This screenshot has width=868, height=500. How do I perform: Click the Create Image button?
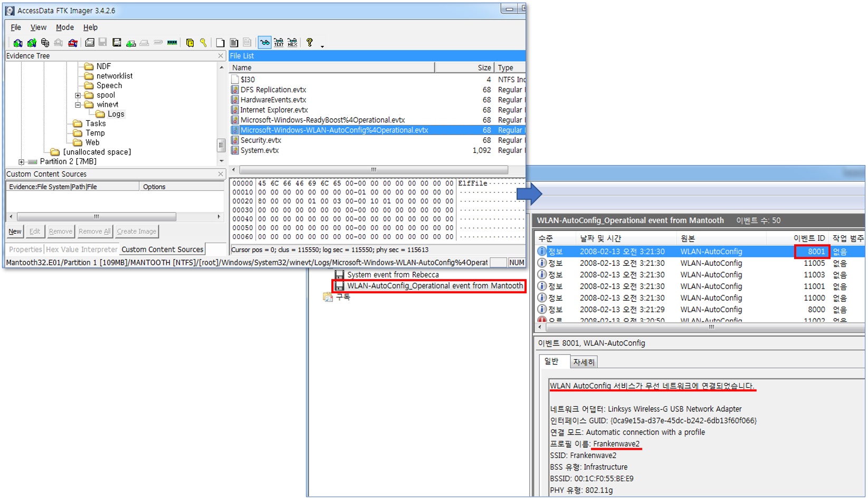(x=137, y=232)
